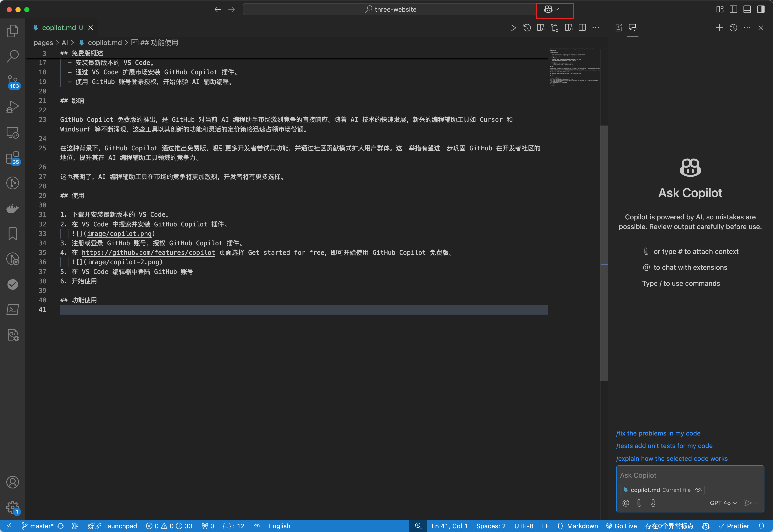Click master* branch in status bar
This screenshot has width=773, height=532.
click(37, 526)
